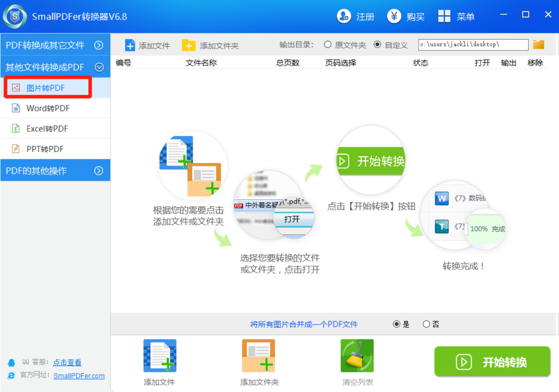Select the 自定义 output radio button
Screen dimensions: 559x392
click(377, 44)
